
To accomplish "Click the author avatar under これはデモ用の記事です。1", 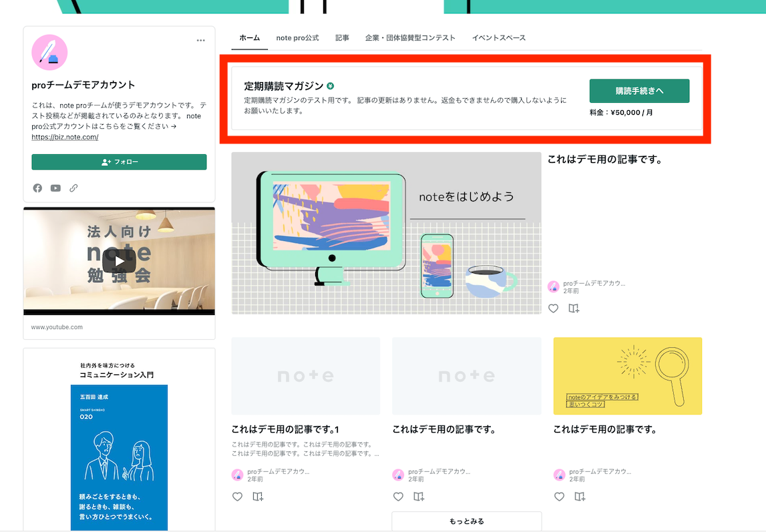I will [238, 475].
